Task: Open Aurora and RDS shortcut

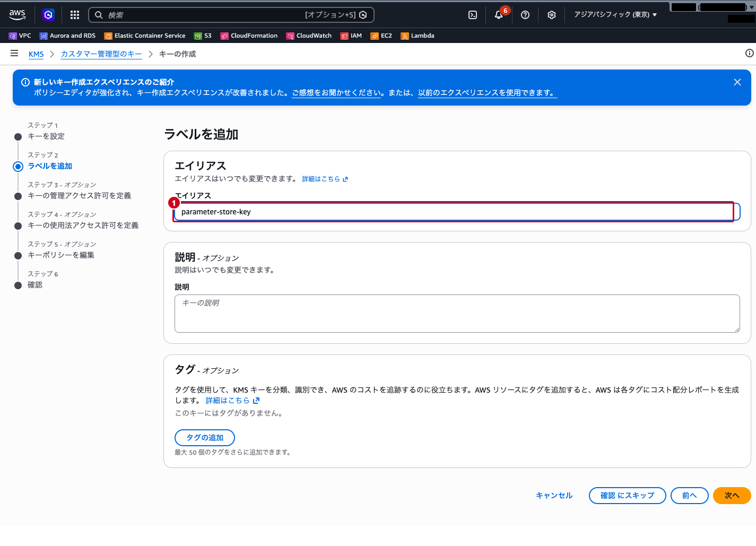Action: [67, 36]
